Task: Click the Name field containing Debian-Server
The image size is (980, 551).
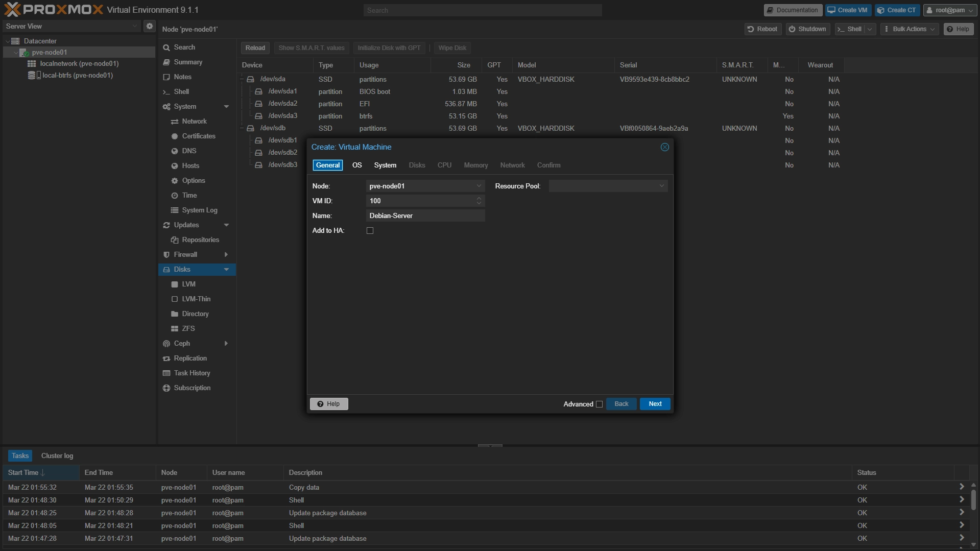Action: 425,215
